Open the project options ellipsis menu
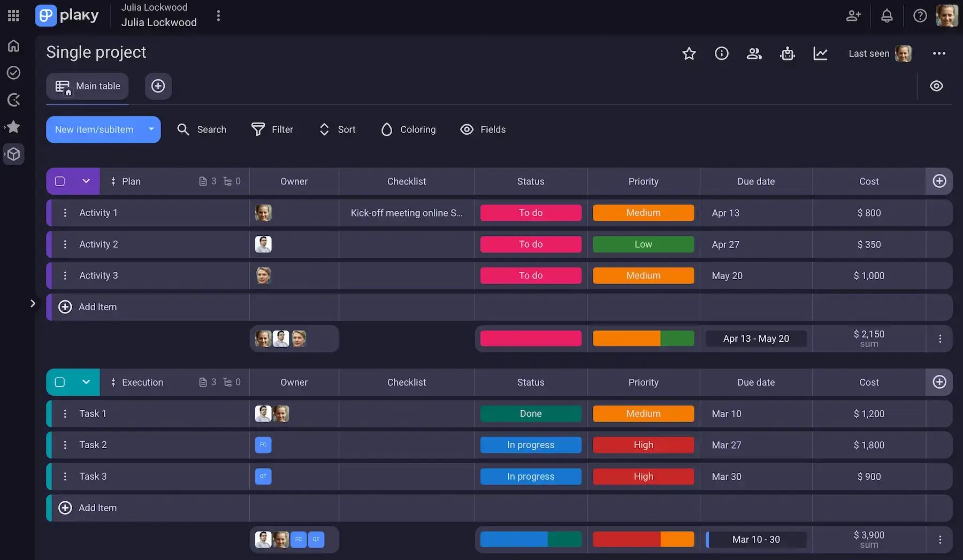Screen dimensions: 963x560 939,53
